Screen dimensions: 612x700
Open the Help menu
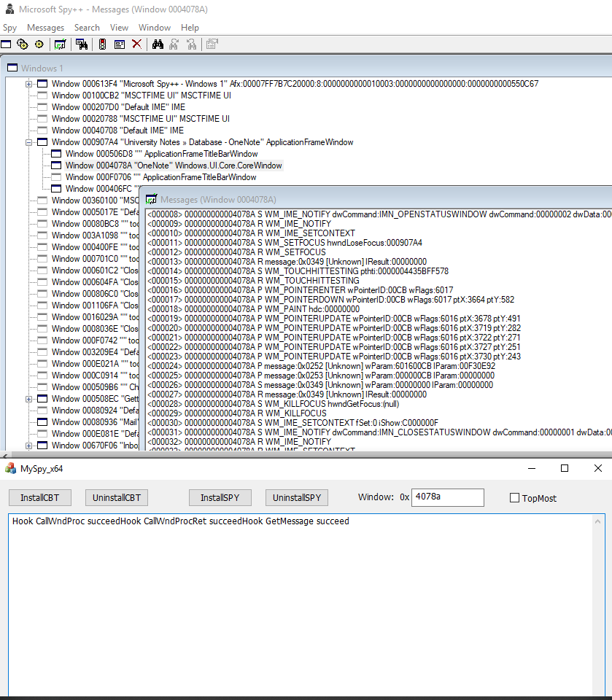(190, 28)
